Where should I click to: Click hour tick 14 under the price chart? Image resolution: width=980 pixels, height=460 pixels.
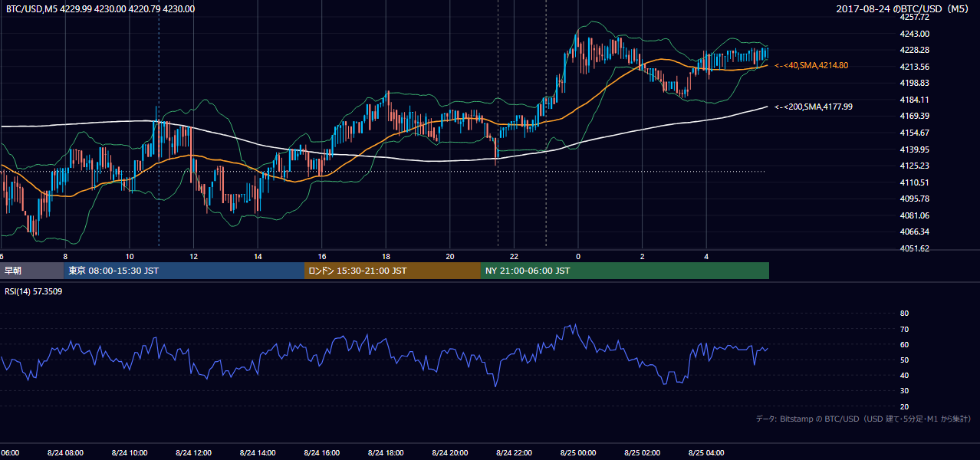[x=258, y=257]
